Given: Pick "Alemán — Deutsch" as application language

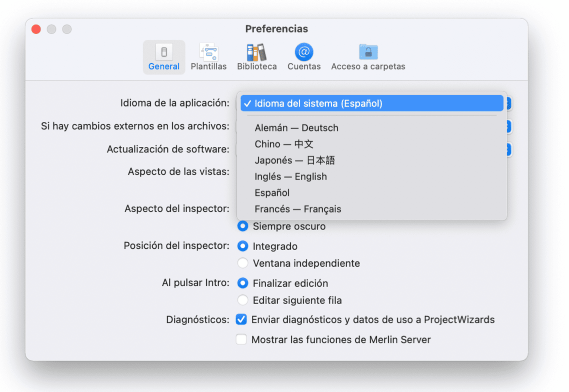Looking at the screenshot, I should click(296, 128).
